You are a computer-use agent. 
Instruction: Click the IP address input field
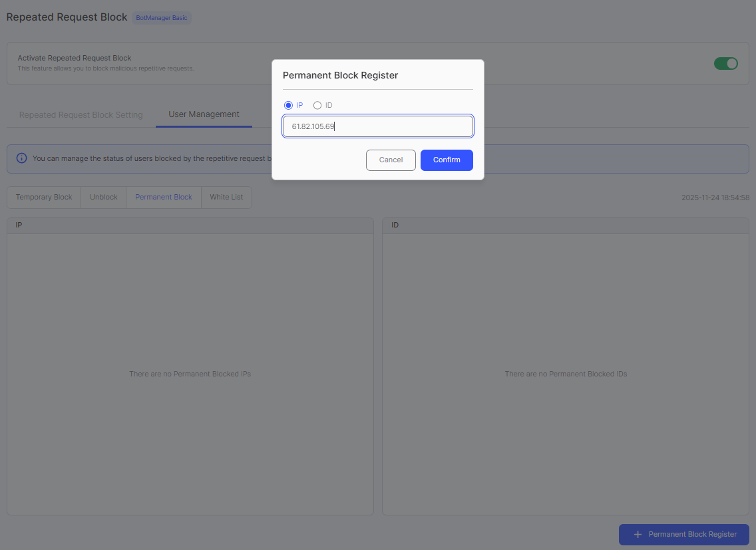[377, 126]
